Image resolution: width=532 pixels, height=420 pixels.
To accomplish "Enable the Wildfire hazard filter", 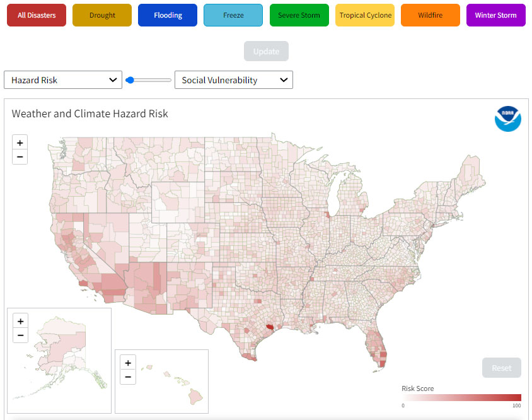I will tap(430, 14).
